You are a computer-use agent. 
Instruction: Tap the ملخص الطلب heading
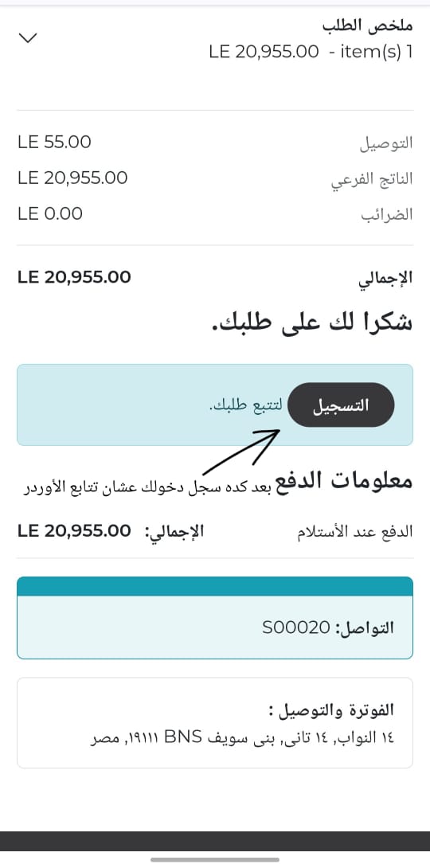click(x=367, y=25)
